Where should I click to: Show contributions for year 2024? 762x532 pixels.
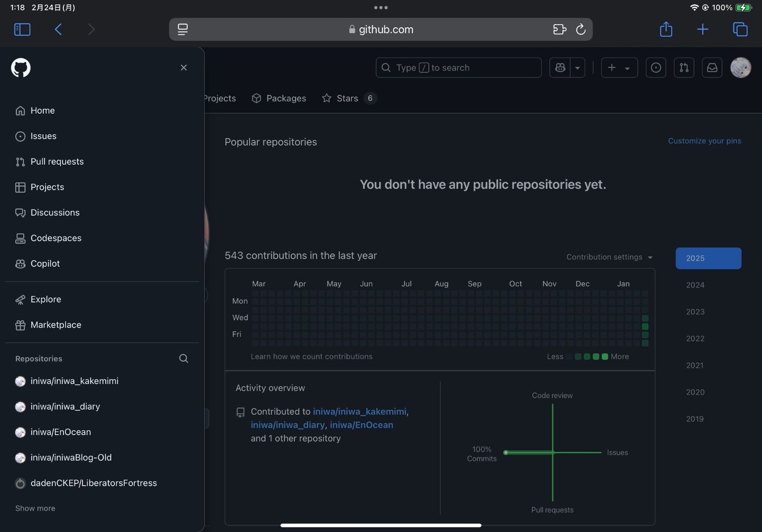[x=695, y=285]
